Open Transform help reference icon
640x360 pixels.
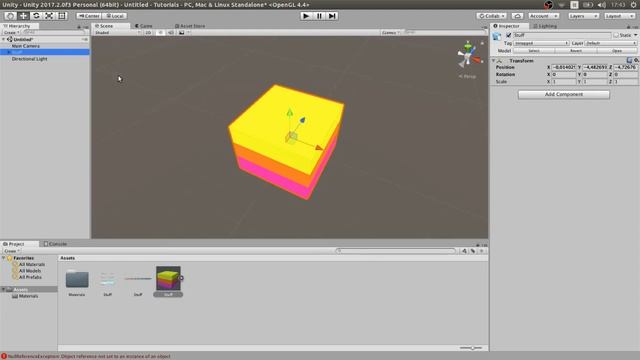click(x=629, y=60)
